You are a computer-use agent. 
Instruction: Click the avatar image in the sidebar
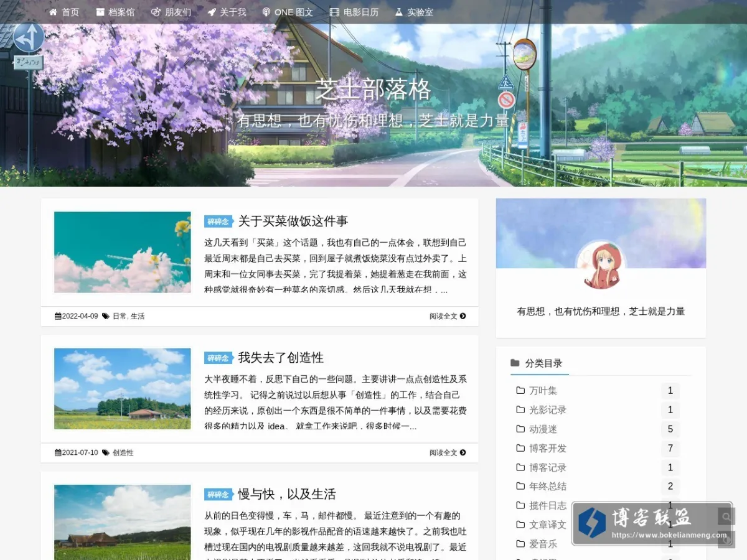point(601,266)
